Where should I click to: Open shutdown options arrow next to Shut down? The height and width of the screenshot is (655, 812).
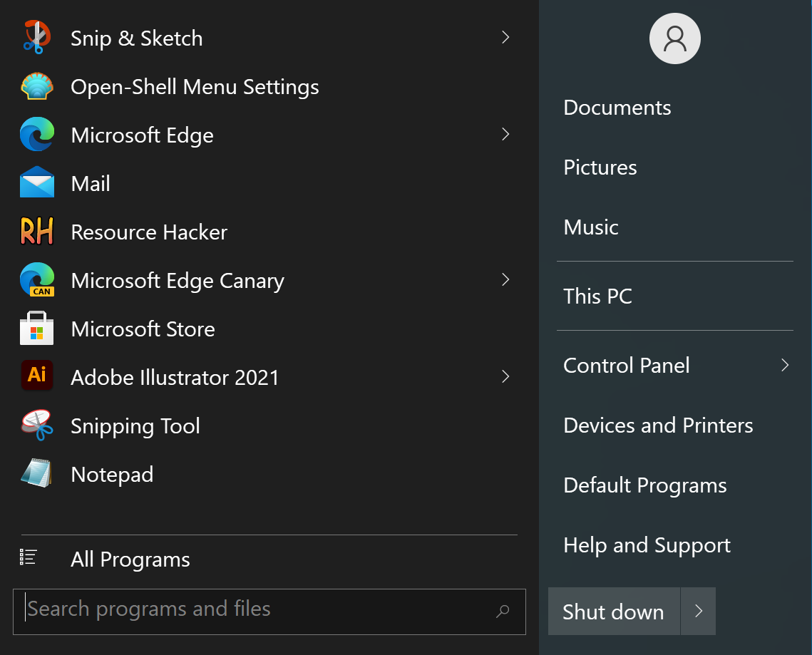pyautogui.click(x=698, y=611)
